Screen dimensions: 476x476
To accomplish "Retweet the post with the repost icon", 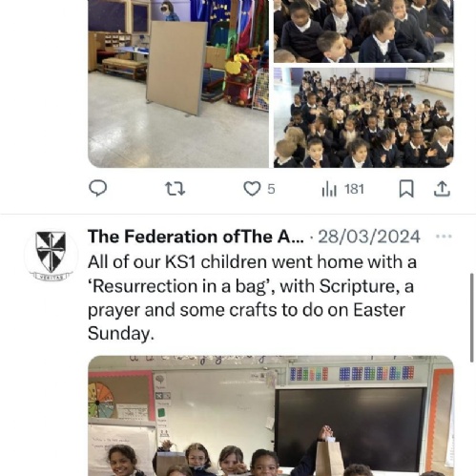I will point(176,189).
